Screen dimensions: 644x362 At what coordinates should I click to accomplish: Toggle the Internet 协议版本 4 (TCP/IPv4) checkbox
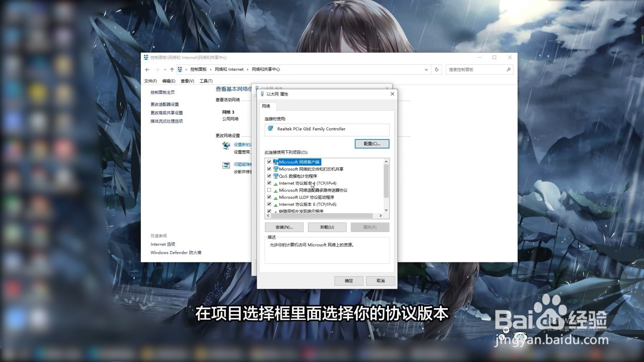(269, 183)
